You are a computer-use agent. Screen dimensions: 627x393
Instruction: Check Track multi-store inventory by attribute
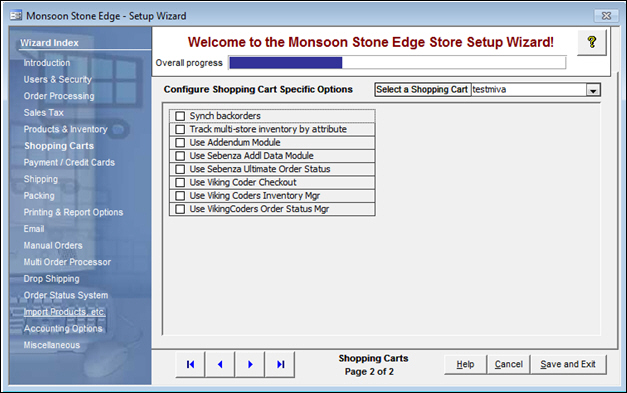coord(180,129)
